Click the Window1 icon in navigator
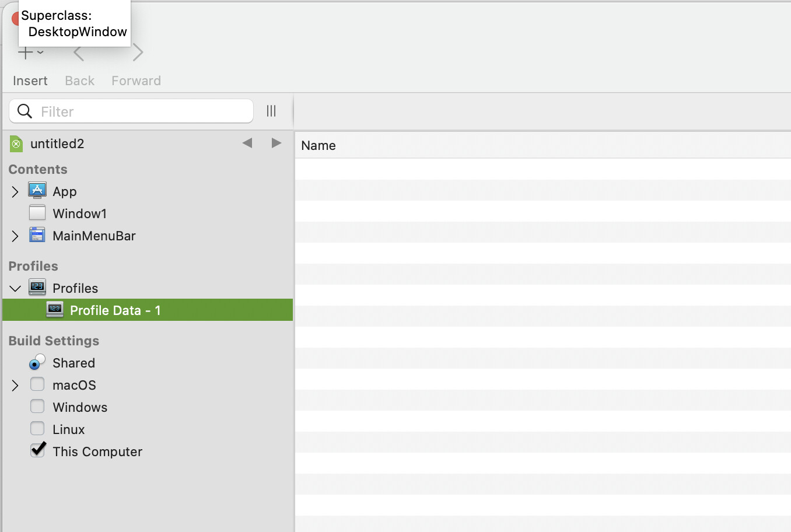 (37, 213)
